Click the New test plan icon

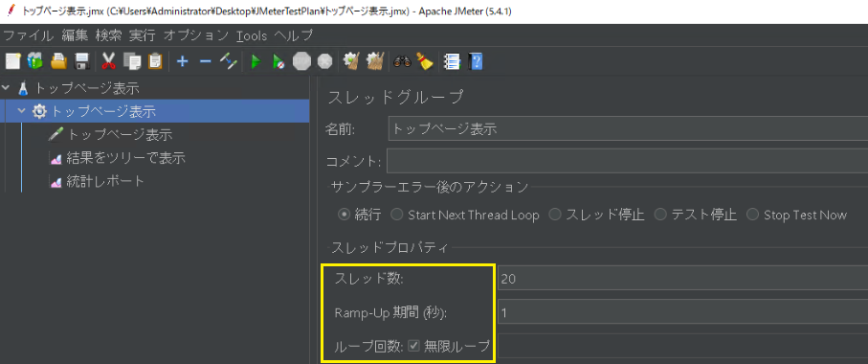(x=12, y=61)
